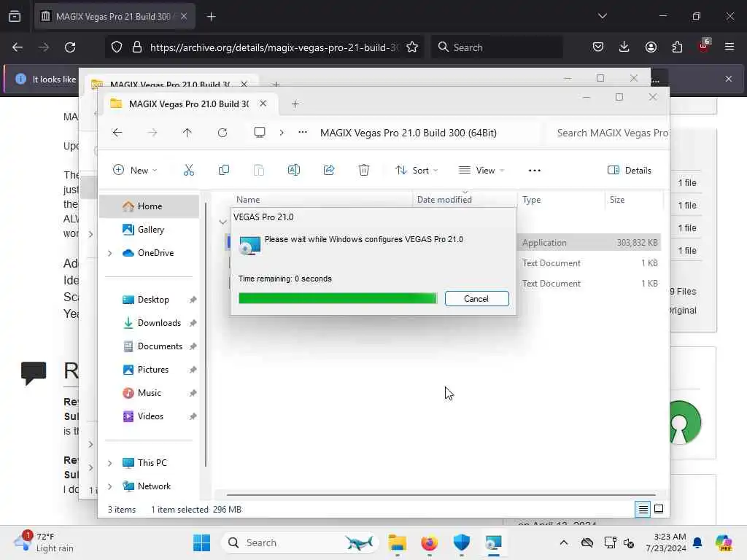Click the taskbar Search box
The width and height of the screenshot is (747, 560).
tap(300, 542)
